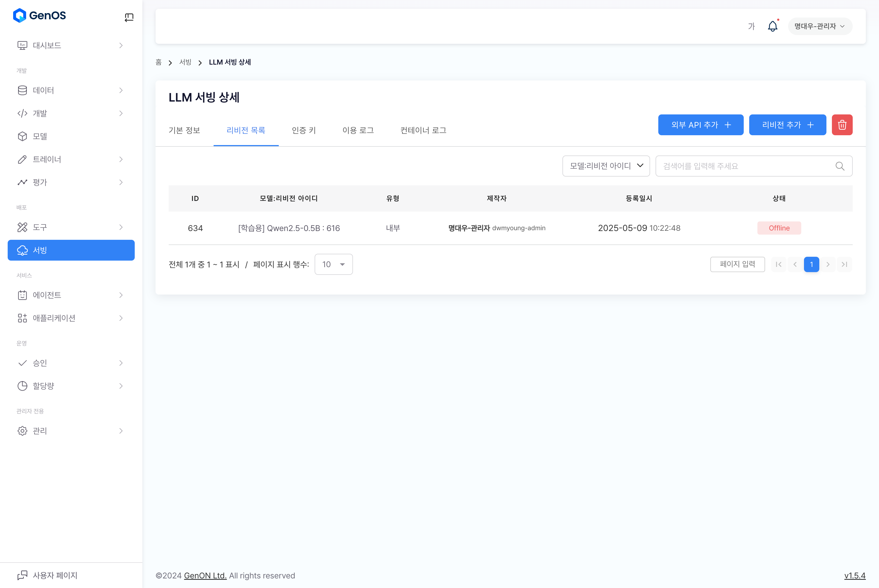The height and width of the screenshot is (588, 879).
Task: Click the search keyword input field
Action: (746, 166)
